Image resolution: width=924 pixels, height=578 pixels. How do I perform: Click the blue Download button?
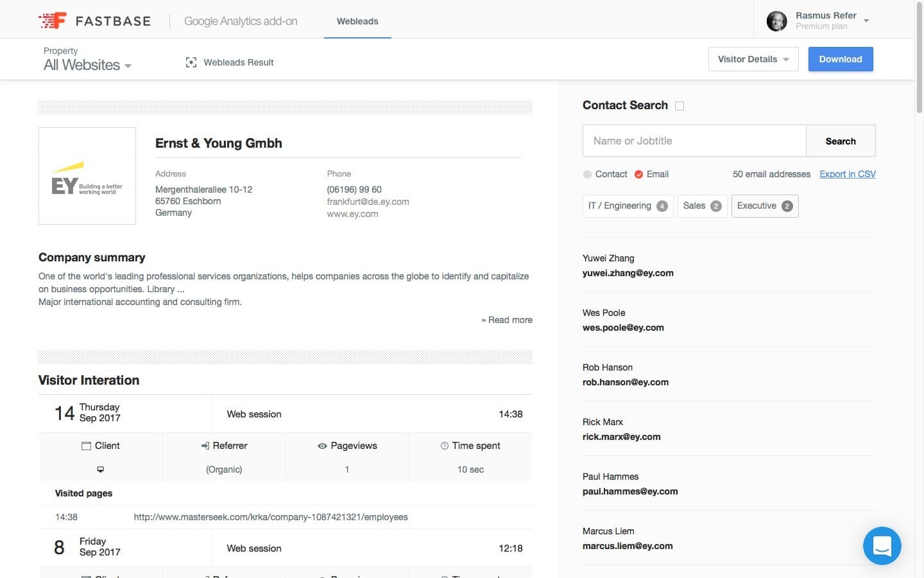(x=841, y=59)
